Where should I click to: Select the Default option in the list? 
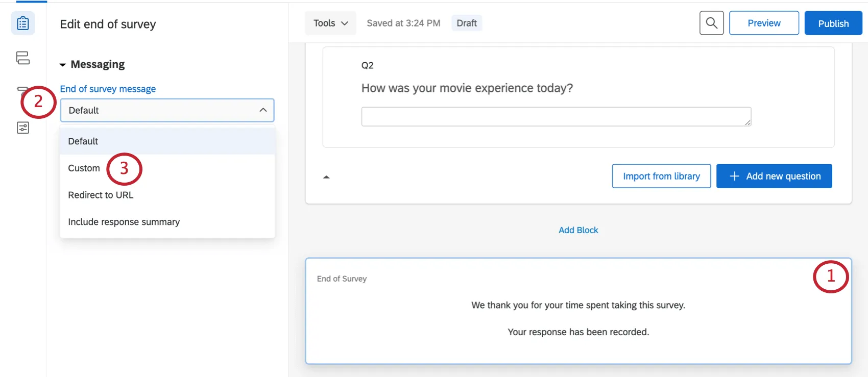83,141
